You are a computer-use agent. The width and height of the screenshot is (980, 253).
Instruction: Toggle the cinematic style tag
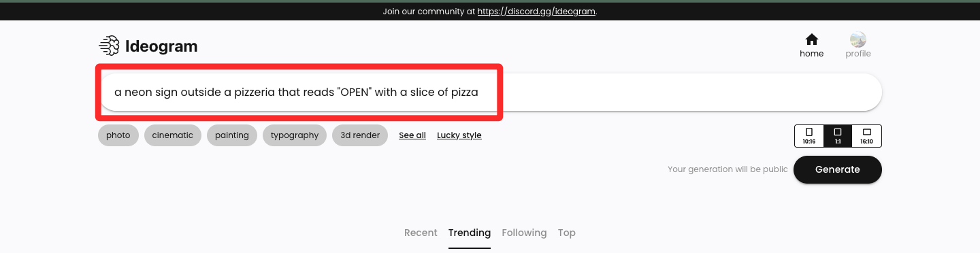(x=173, y=135)
